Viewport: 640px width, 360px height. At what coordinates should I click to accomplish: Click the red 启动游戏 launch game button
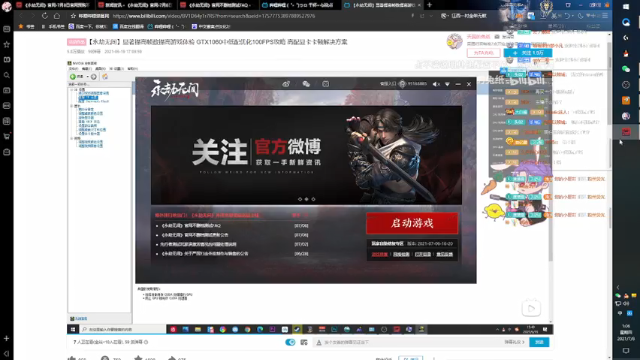pos(412,223)
